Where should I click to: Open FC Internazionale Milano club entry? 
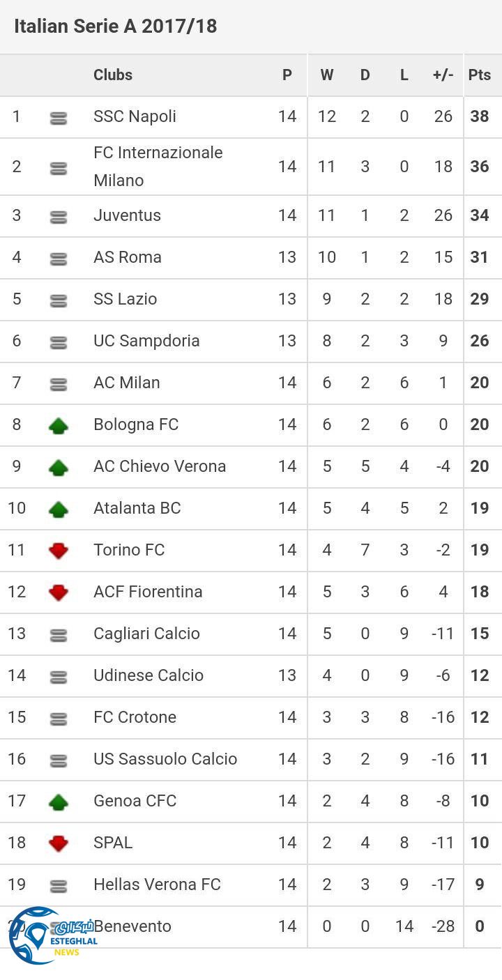[158, 167]
